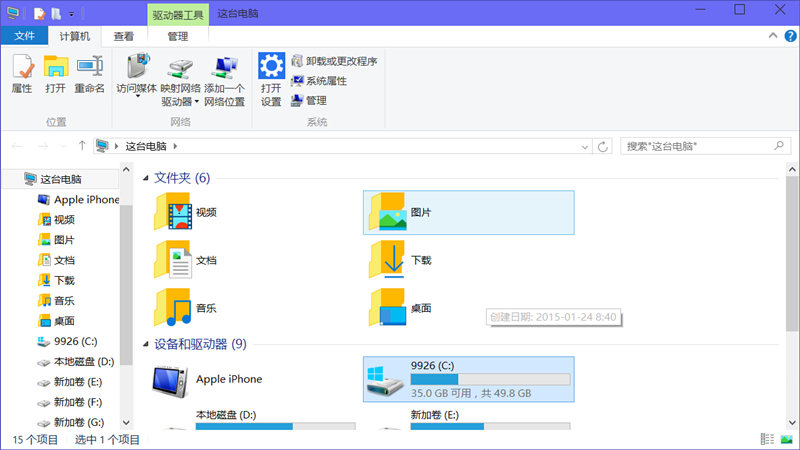Select 音乐 in the navigation pane
This screenshot has width=800, height=450.
57,301
